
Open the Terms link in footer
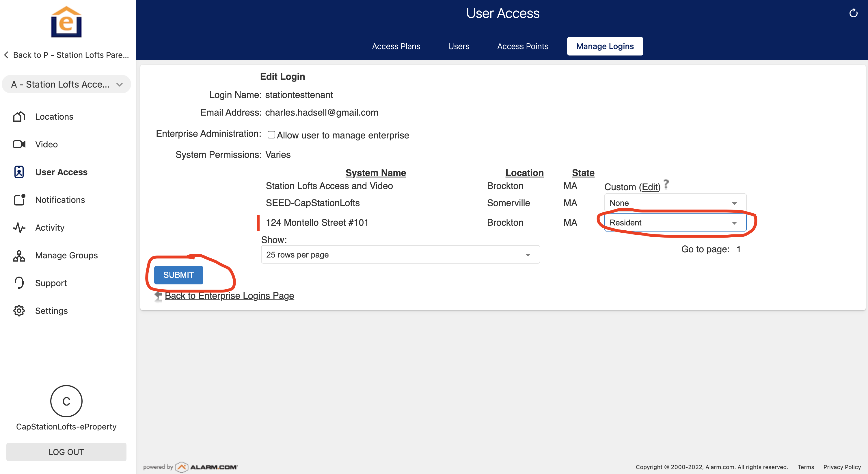(x=806, y=467)
